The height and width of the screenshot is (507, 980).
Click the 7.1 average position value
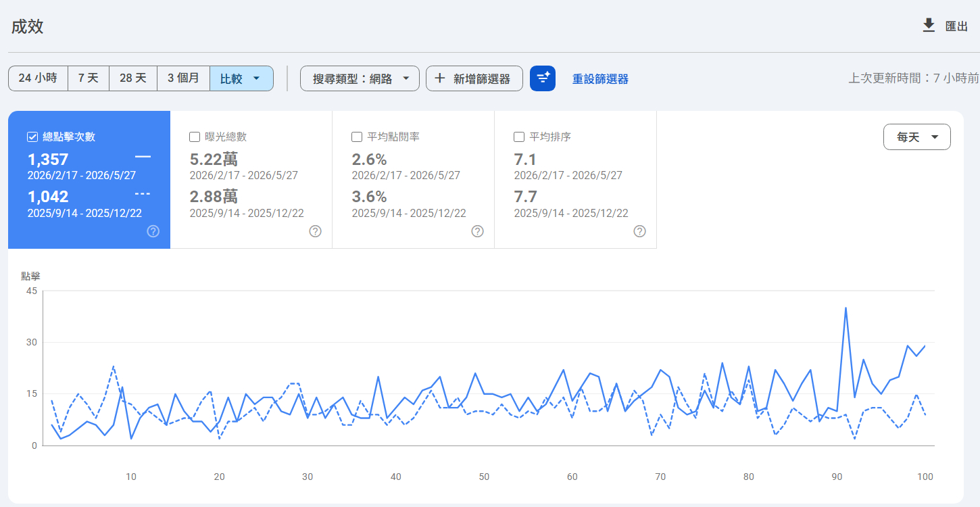(x=525, y=160)
